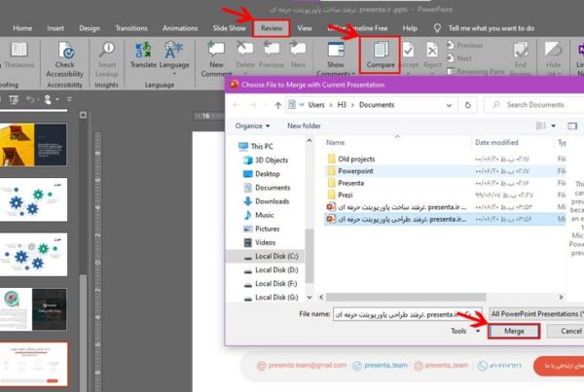584x392 pixels.
Task: Open the Help tab
Action: 410,28
